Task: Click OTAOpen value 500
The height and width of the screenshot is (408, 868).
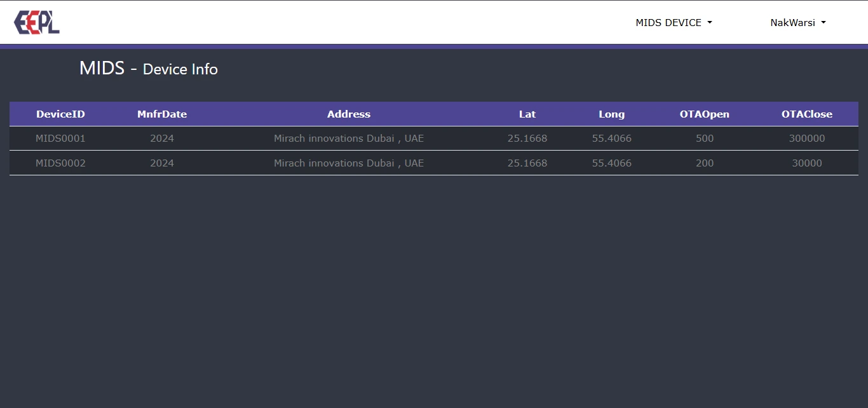Action: click(705, 139)
